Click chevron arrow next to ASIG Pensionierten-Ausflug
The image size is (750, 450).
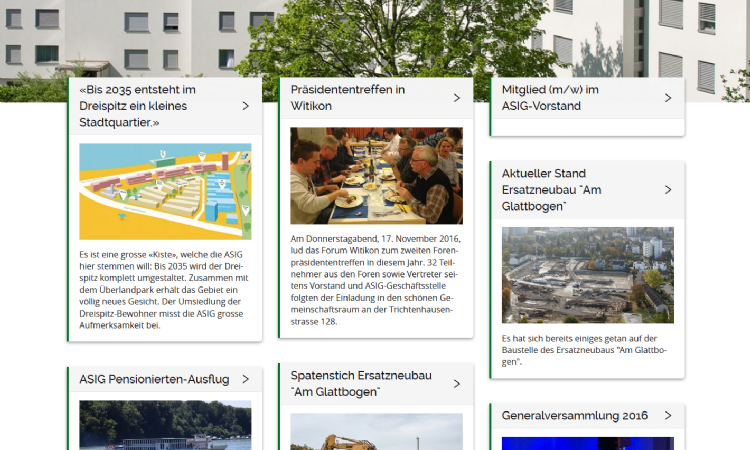(x=245, y=379)
